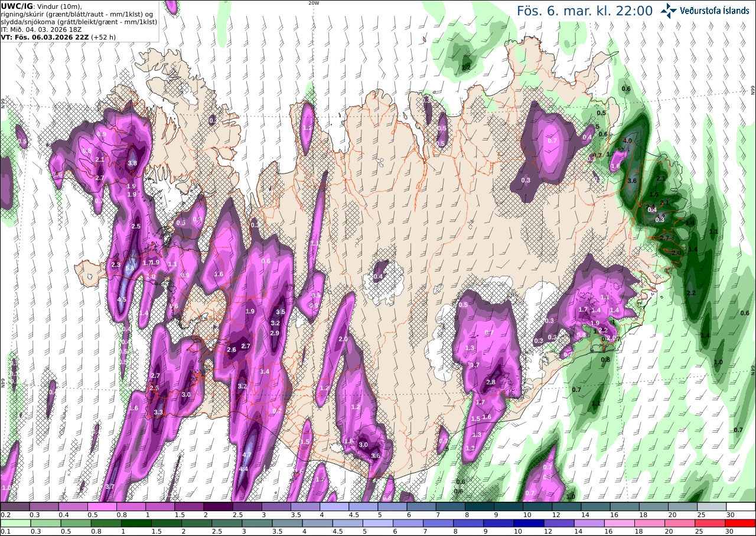Click the 3.3 snowfall value on the map
The width and height of the screenshot is (756, 536).
coord(158,412)
